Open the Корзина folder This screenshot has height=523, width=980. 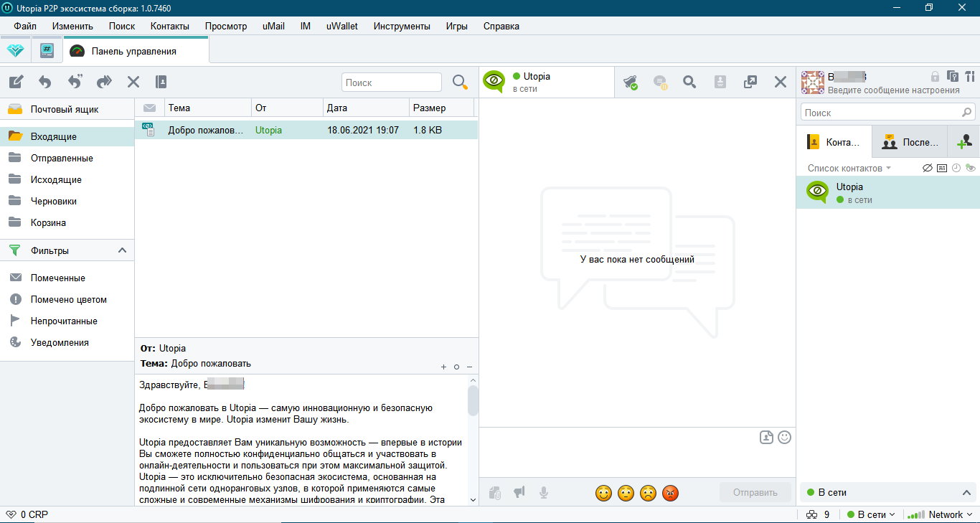point(67,222)
